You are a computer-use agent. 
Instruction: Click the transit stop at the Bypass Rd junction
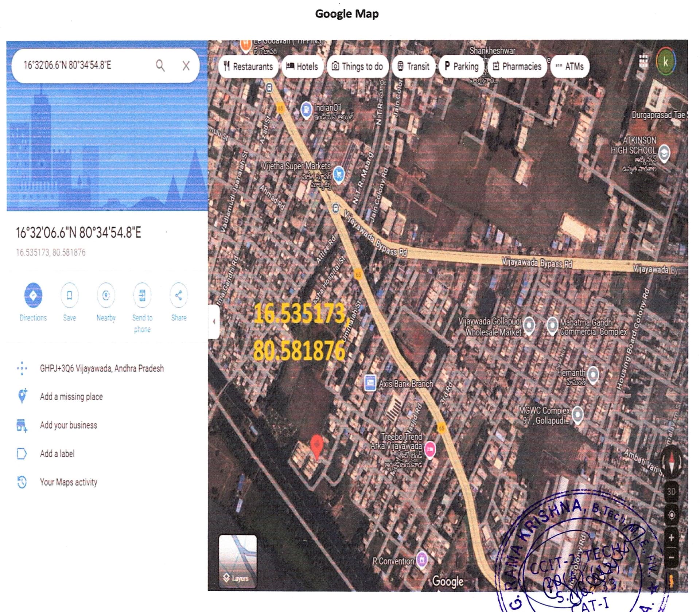[335, 208]
